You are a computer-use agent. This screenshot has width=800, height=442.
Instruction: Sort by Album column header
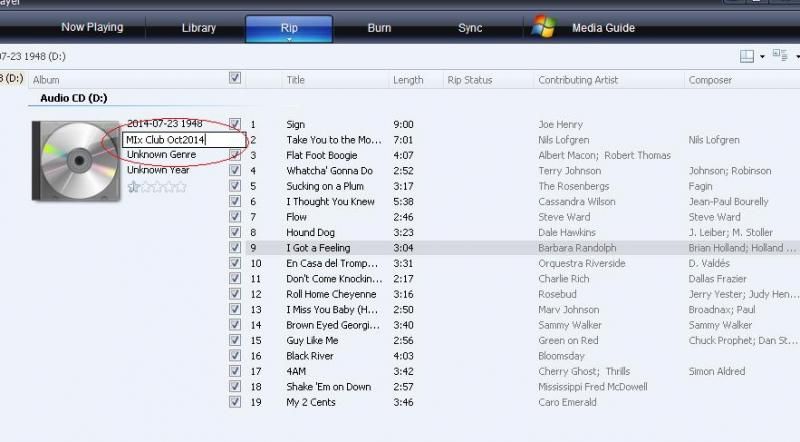pyautogui.click(x=46, y=80)
